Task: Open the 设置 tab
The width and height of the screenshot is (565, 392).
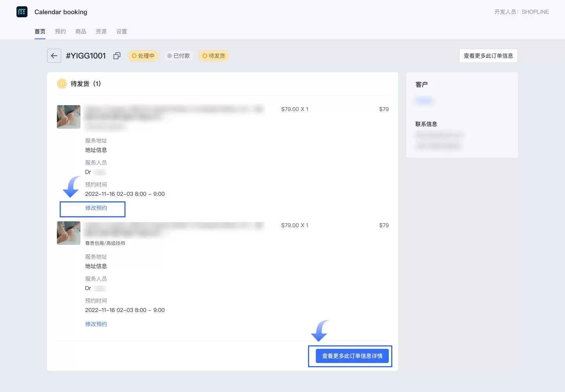Action: click(x=122, y=31)
